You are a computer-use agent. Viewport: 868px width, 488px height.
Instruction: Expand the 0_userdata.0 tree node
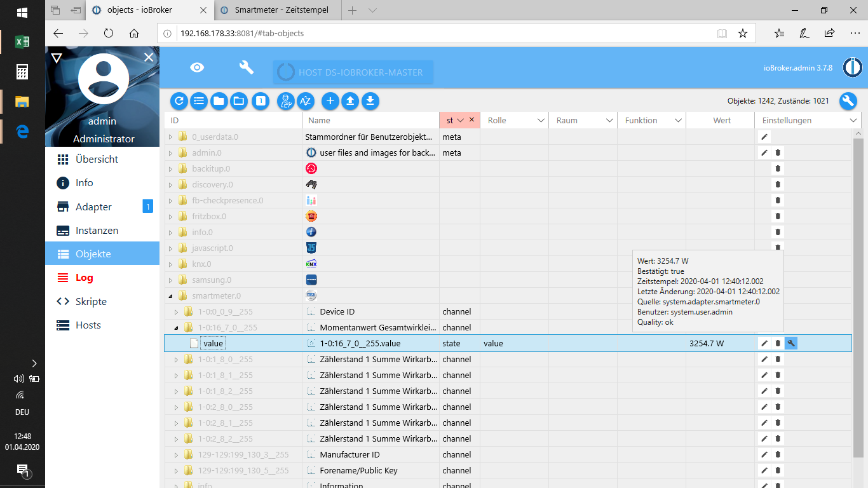click(x=170, y=137)
